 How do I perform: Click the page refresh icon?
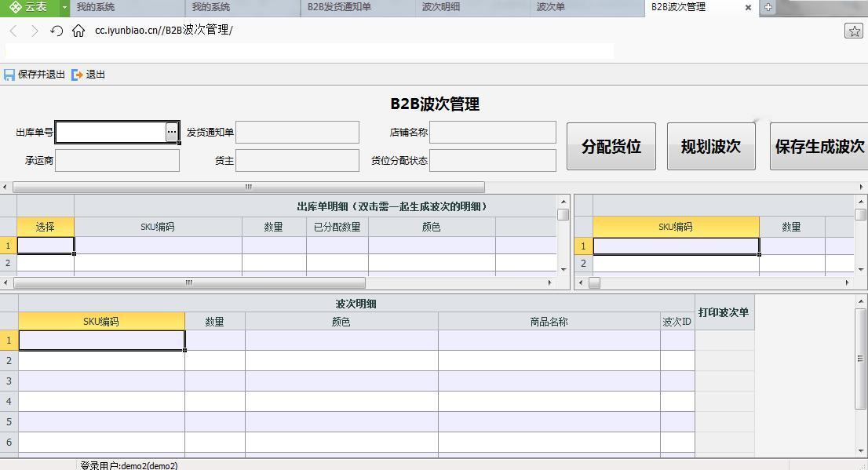click(x=57, y=31)
